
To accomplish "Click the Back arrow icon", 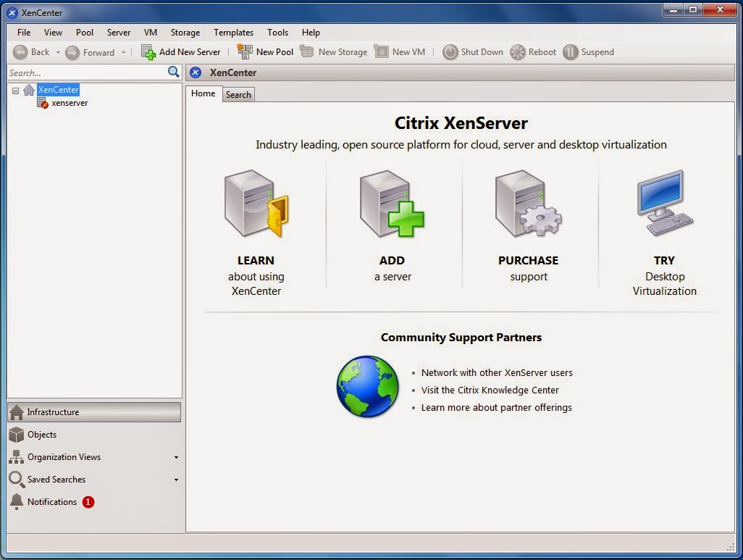I will (20, 52).
